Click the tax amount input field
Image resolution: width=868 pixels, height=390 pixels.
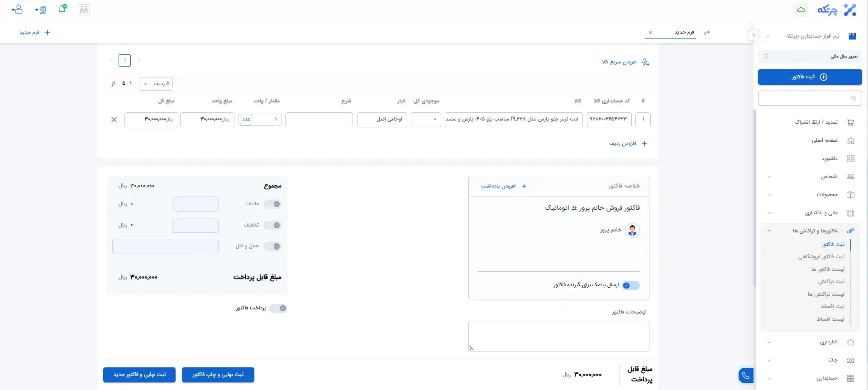[x=195, y=204]
